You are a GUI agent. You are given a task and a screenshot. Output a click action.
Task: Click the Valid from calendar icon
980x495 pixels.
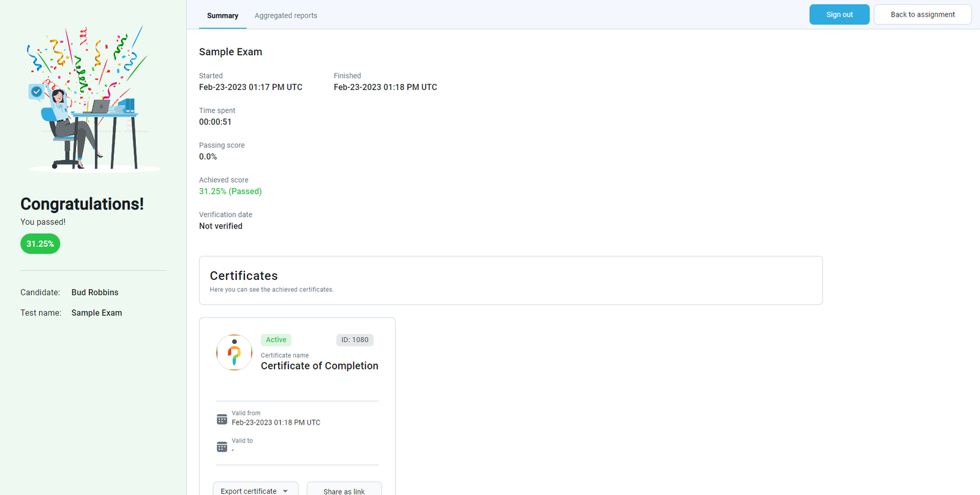pos(222,420)
